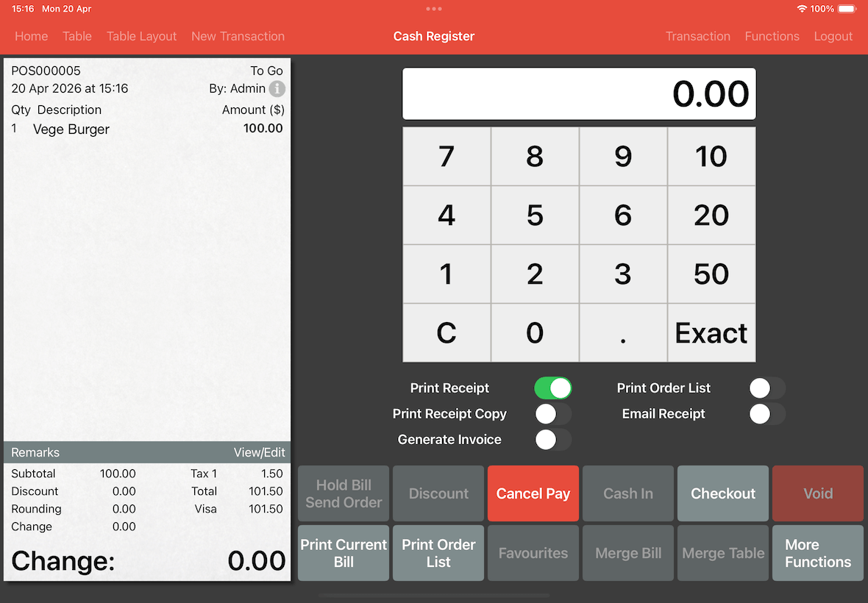Check the Wi-Fi status icon
The height and width of the screenshot is (603, 868).
coord(802,9)
